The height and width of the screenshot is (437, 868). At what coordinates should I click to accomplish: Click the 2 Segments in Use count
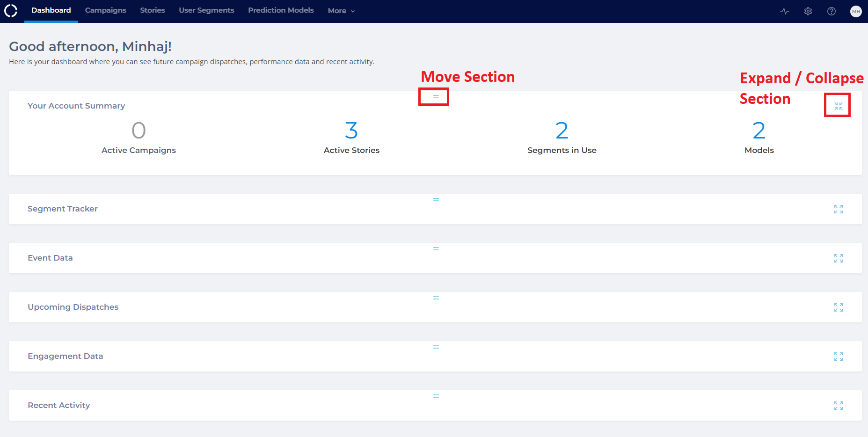[x=562, y=131]
